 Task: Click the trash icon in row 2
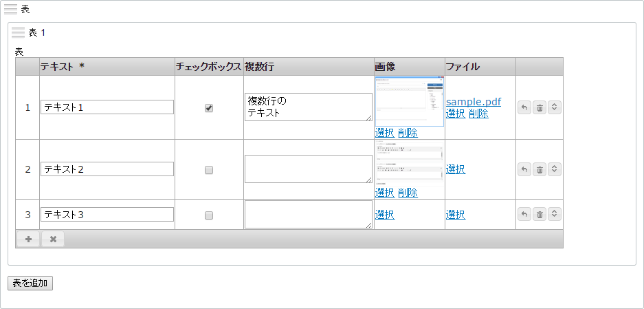click(540, 169)
